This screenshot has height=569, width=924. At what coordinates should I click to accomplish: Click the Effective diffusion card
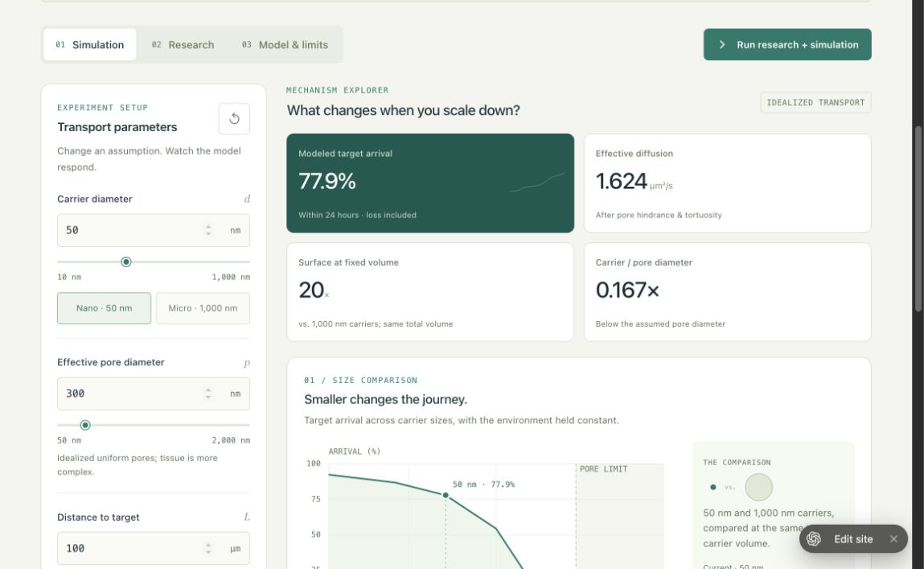pyautogui.click(x=727, y=183)
